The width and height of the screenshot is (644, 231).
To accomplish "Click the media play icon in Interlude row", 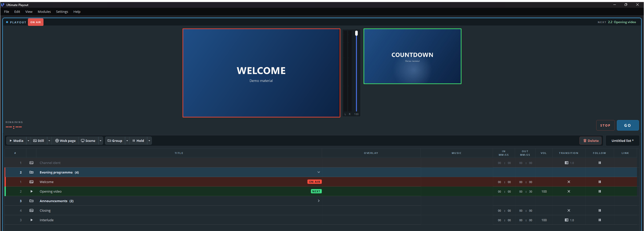I will click(31, 220).
